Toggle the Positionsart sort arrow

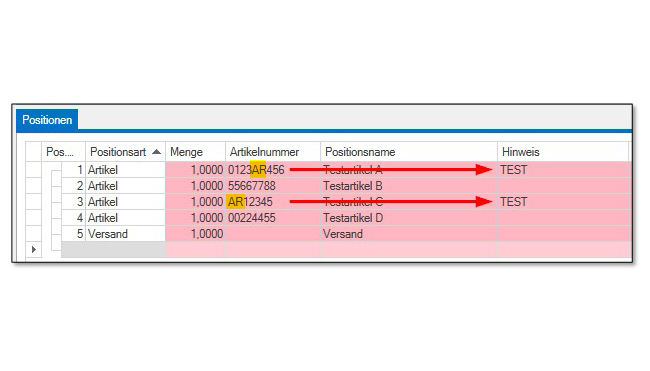(x=156, y=152)
